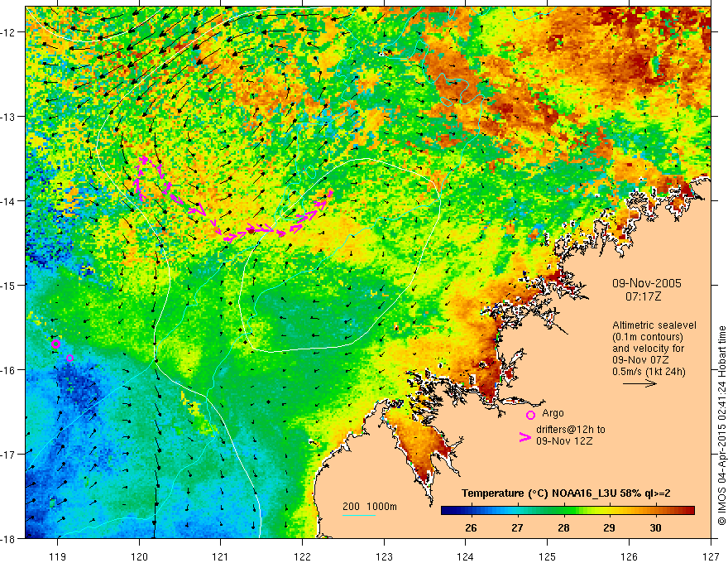This screenshot has width=728, height=563.
Task: Click the 'Temperature (°C) NOAA16_L3U 58% ql>=2' title
Action: (566, 493)
